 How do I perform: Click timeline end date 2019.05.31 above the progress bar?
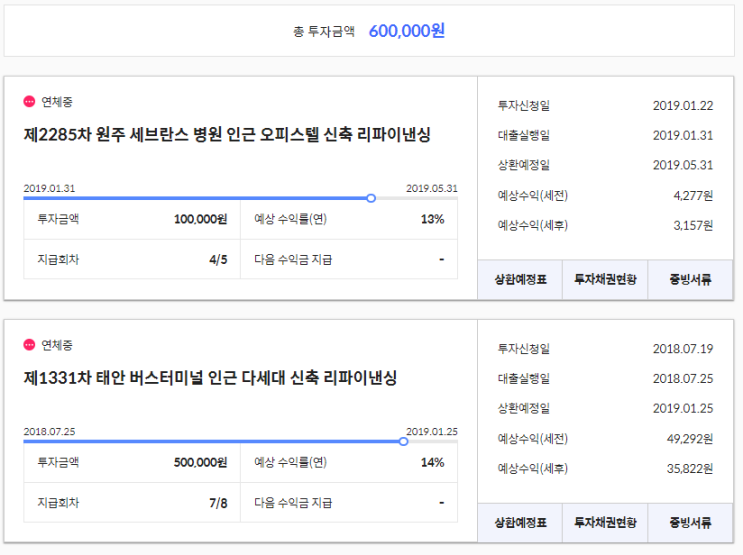pyautogui.click(x=432, y=188)
